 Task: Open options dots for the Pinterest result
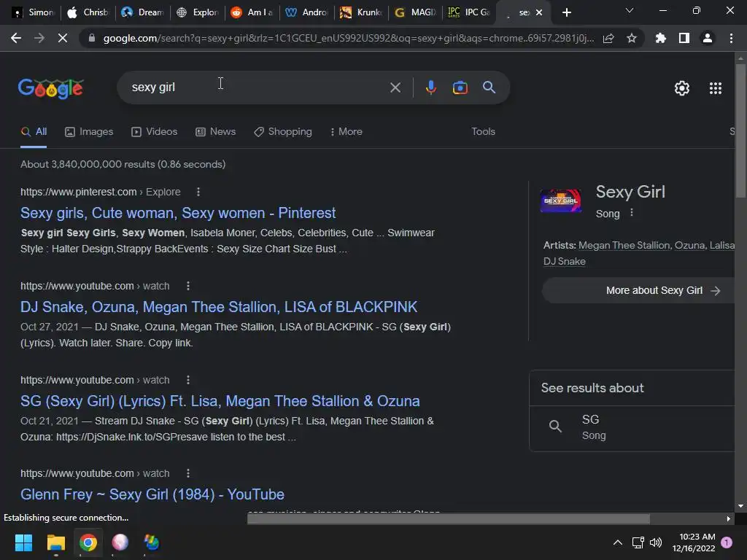tap(198, 192)
